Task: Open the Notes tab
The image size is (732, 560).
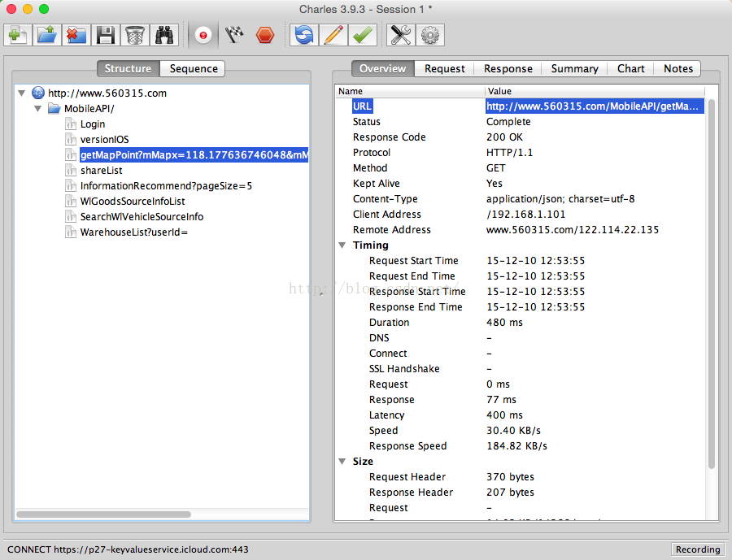Action: tap(678, 68)
